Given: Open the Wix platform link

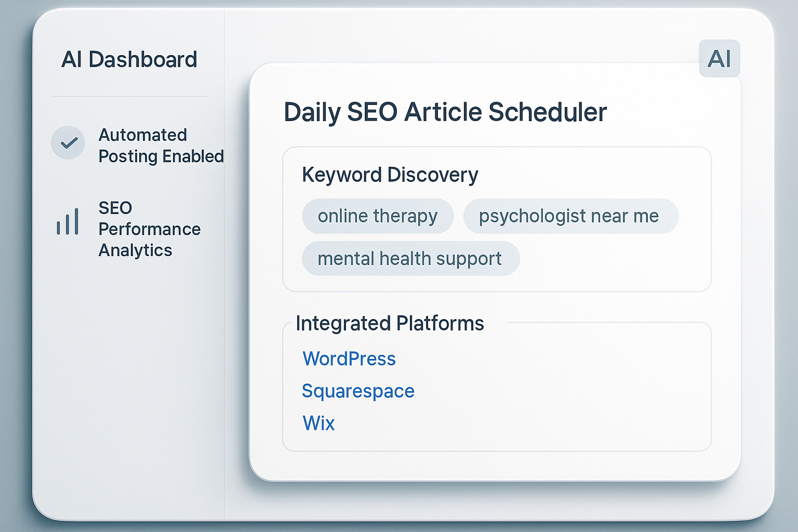Looking at the screenshot, I should (x=318, y=423).
